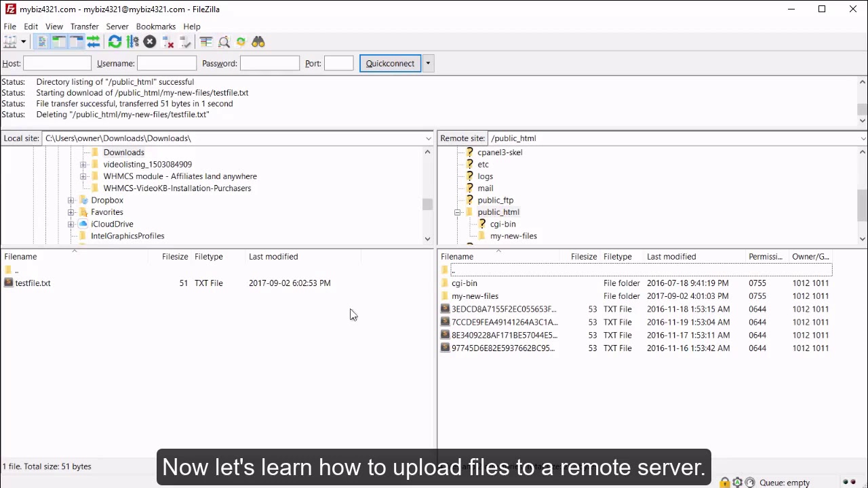Screen dimensions: 868x488
Task: Expand the Favorites tree node
Action: point(71,212)
